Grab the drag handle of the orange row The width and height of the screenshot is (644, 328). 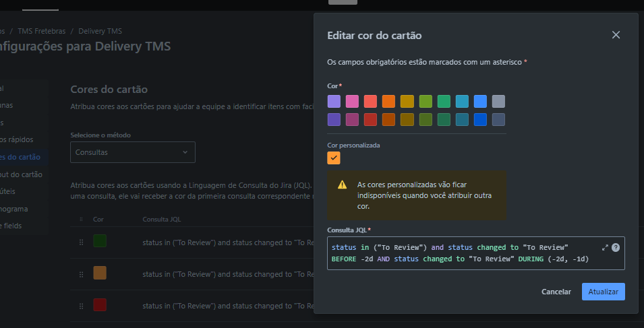(x=82, y=274)
